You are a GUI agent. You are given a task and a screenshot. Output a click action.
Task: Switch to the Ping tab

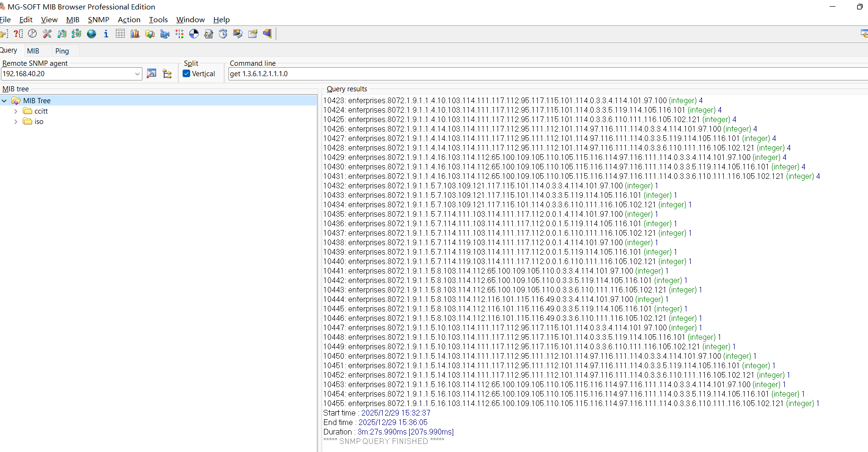click(62, 51)
